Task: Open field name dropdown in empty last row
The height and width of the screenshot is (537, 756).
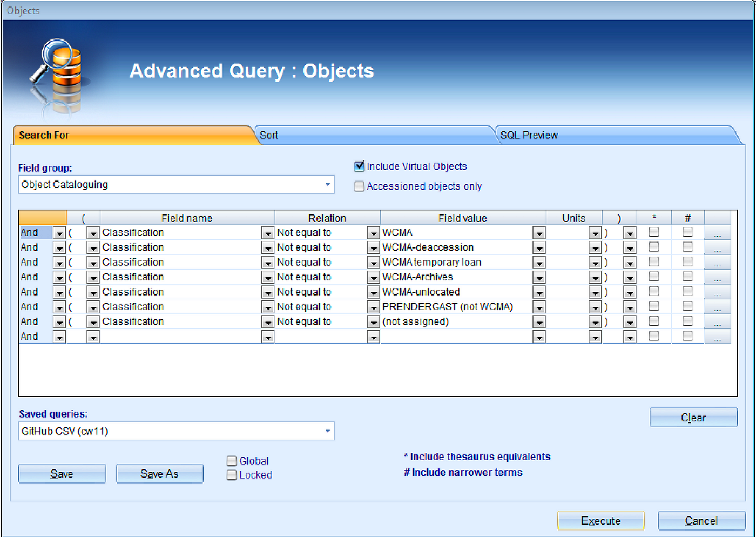Action: pos(268,337)
